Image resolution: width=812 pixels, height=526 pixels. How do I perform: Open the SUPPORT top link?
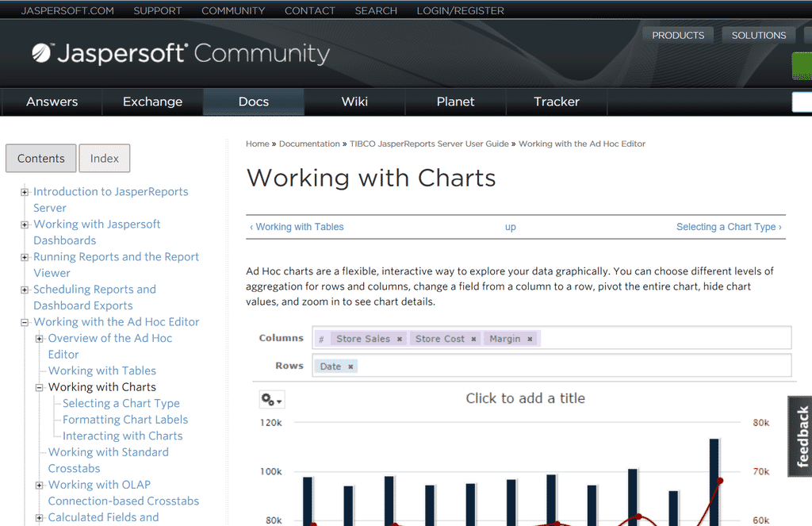(x=158, y=11)
